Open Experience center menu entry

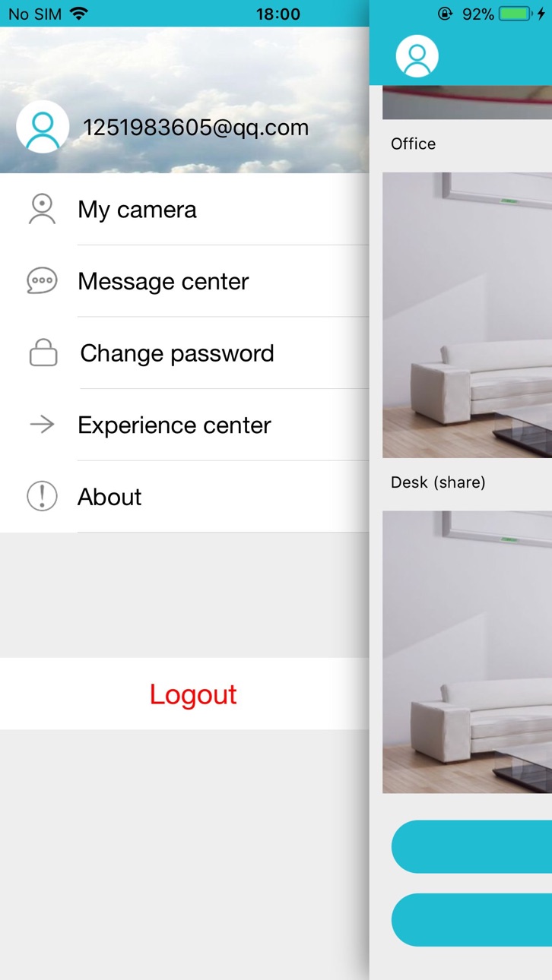(185, 425)
